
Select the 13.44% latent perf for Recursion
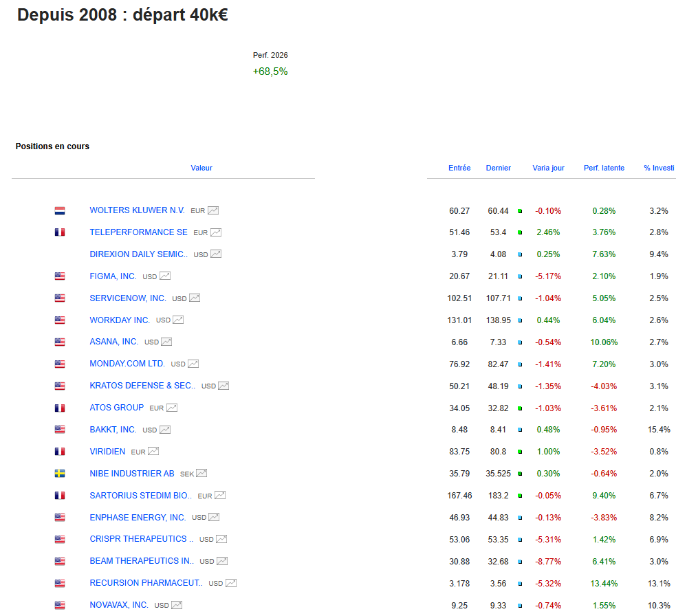coord(604,584)
